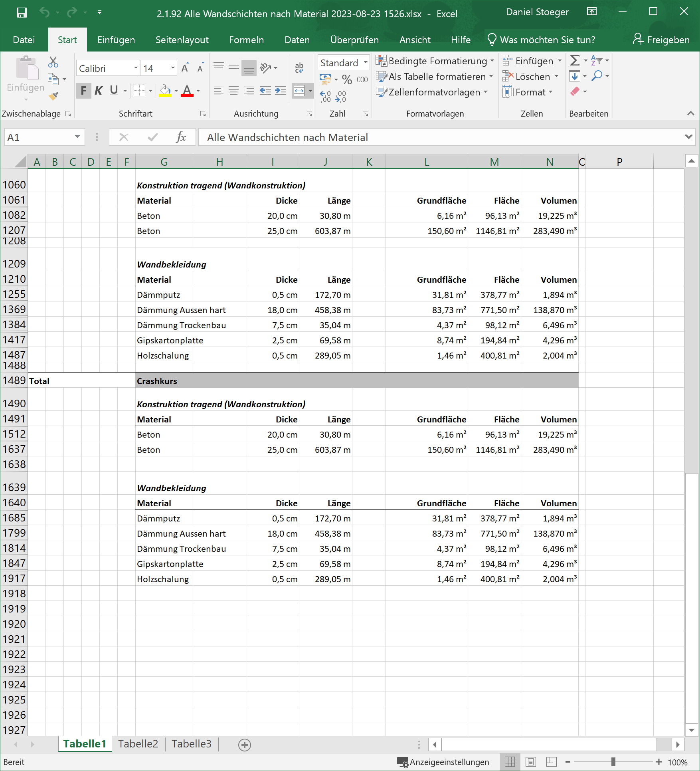Open the Calibri font name dropdown
Image resolution: width=700 pixels, height=771 pixels.
pos(136,68)
